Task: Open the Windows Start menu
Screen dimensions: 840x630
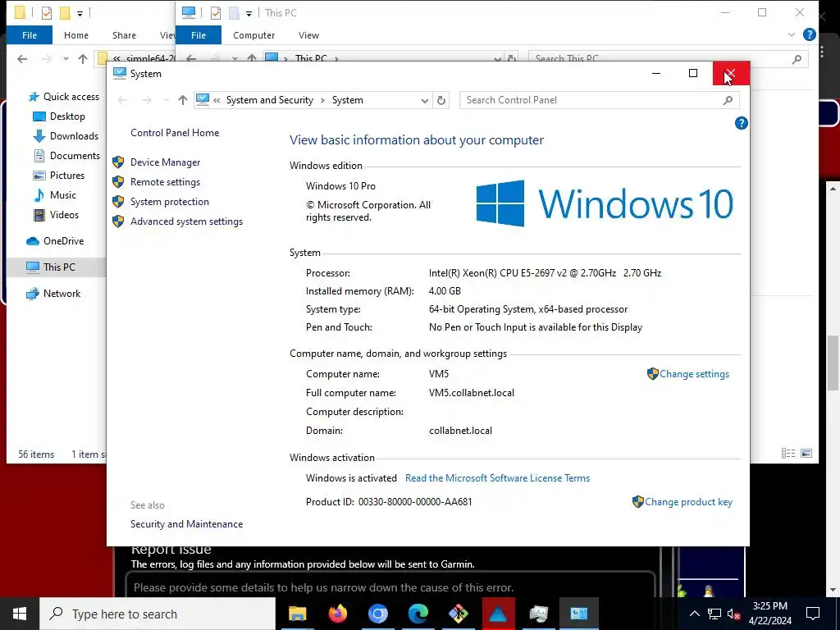Action: tap(20, 614)
